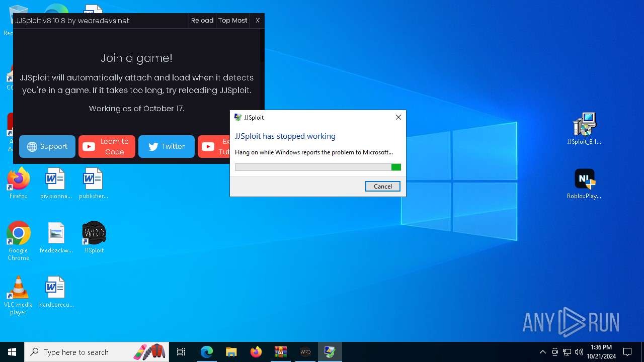Click the 'Join a game!' heading
Screen dimensions: 644x362
(x=136, y=58)
